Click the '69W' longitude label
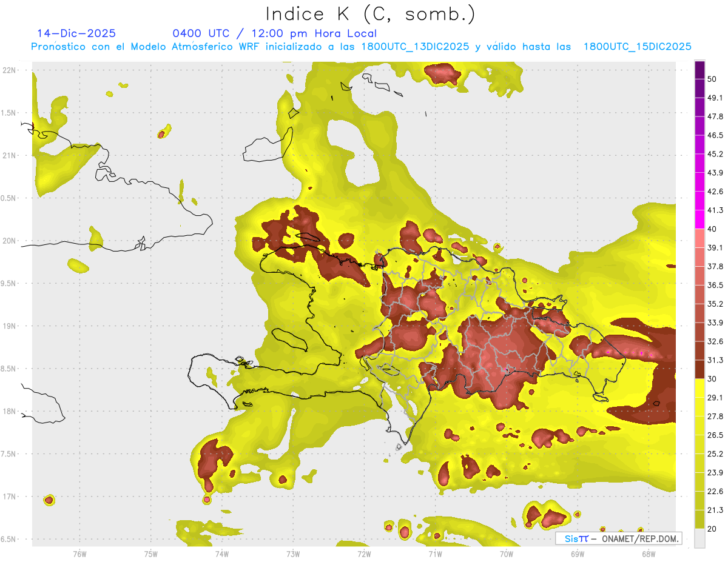The height and width of the screenshot is (562, 728). pyautogui.click(x=577, y=554)
